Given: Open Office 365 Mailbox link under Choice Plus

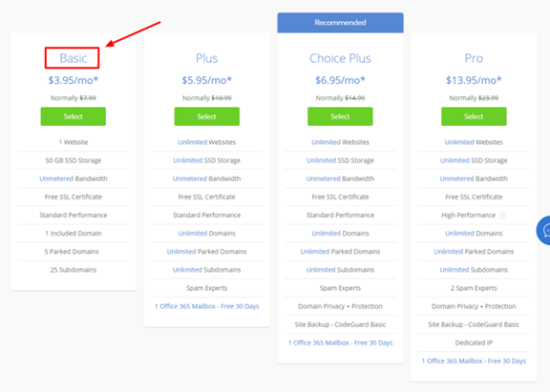Looking at the screenshot, I should pyautogui.click(x=340, y=342).
